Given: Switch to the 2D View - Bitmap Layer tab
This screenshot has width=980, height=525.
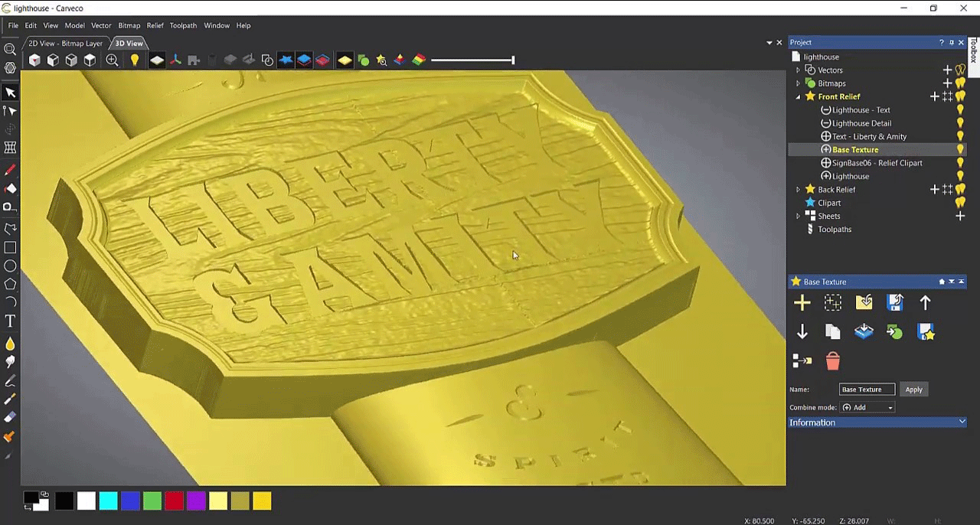Looking at the screenshot, I should (65, 44).
